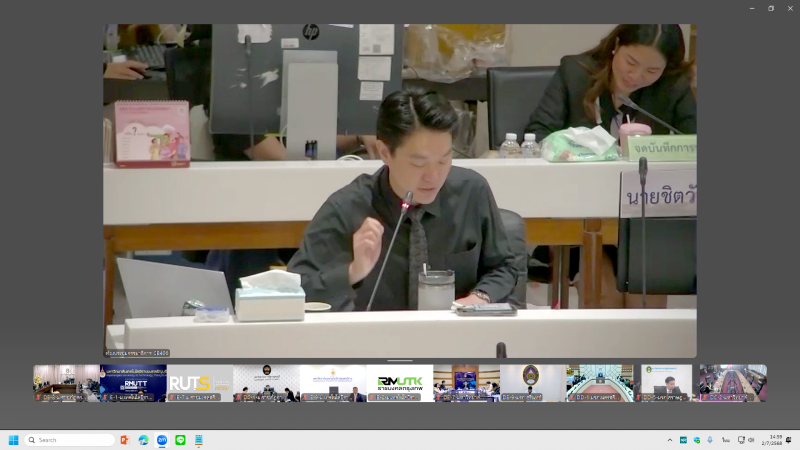Click the microphone icon in system tray
The width and height of the screenshot is (800, 450).
coord(710,440)
